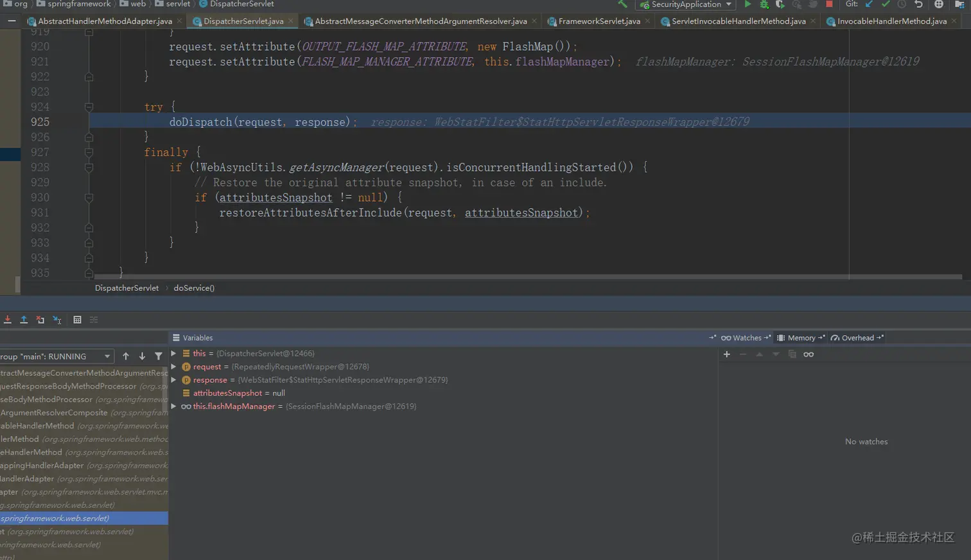Click the Step Out blue up-arrow icon

point(24,320)
